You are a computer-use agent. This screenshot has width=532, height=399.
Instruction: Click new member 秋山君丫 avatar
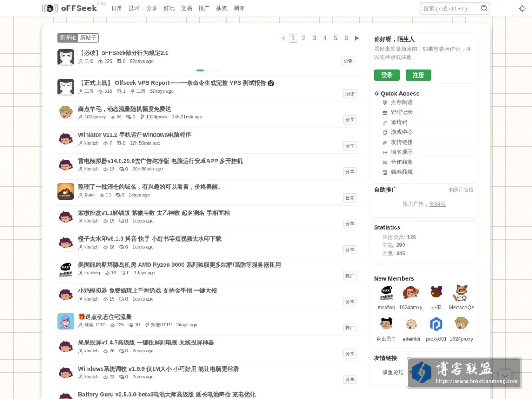(x=386, y=325)
